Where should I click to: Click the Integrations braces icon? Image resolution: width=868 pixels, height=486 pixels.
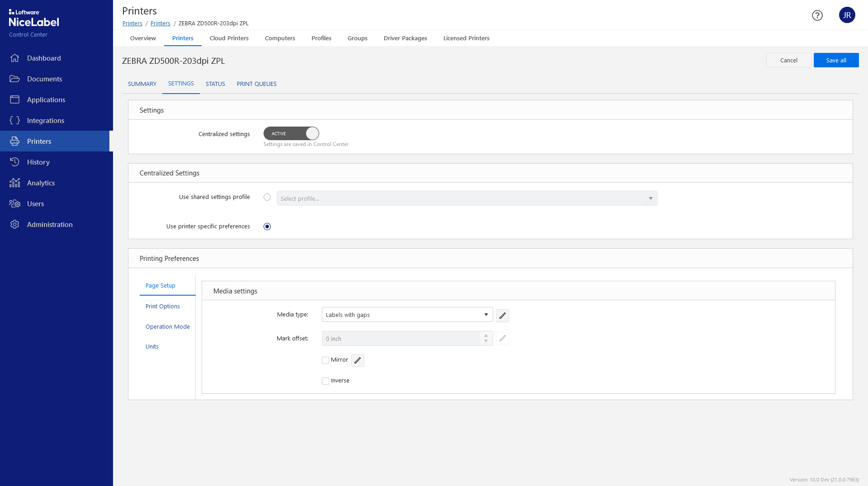[x=14, y=120]
